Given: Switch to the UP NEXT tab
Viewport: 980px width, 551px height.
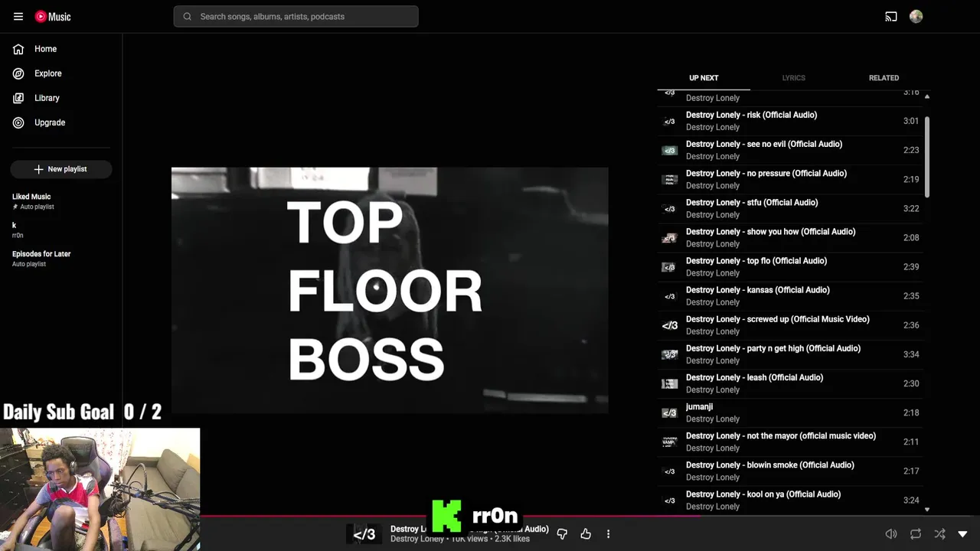Looking at the screenshot, I should pyautogui.click(x=704, y=78).
